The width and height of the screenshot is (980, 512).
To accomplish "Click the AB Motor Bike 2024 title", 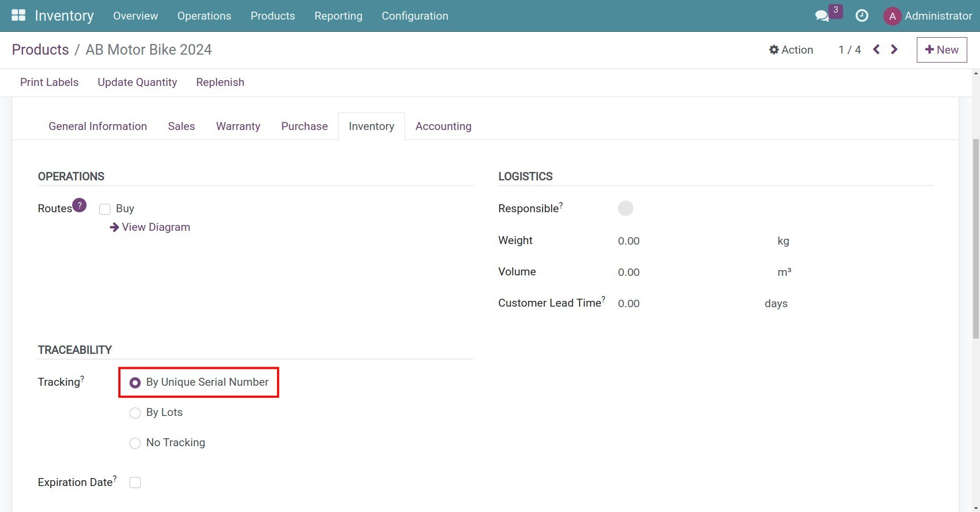I will (149, 49).
